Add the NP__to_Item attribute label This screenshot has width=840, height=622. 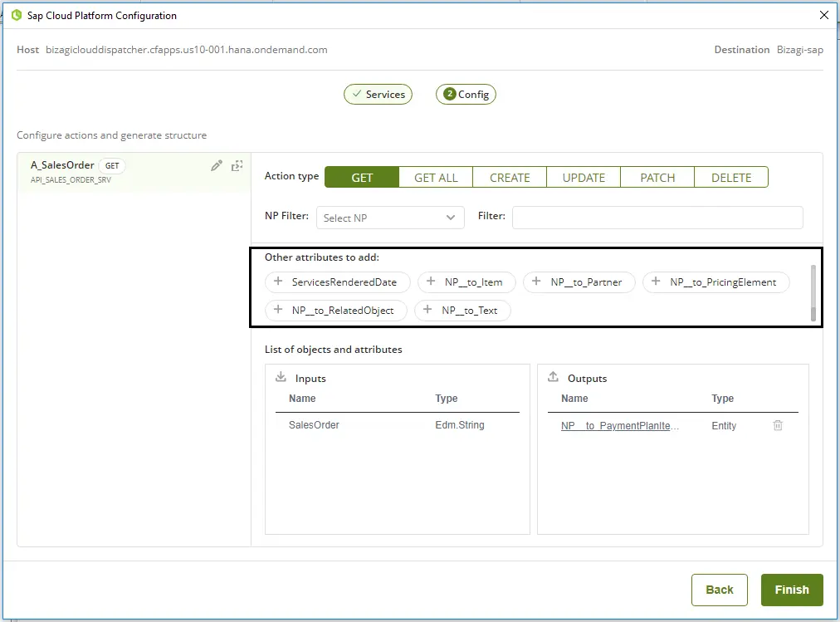474,282
